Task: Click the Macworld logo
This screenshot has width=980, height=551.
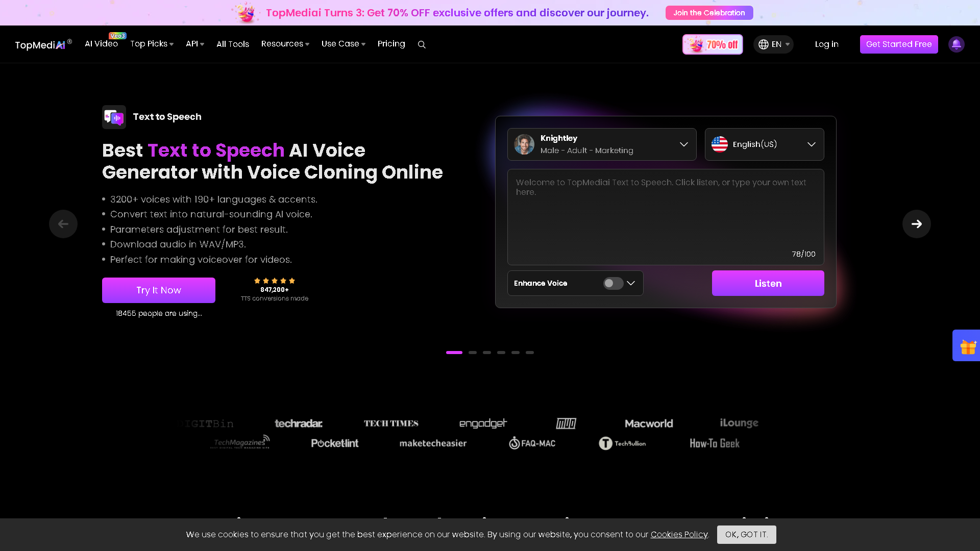Action: pyautogui.click(x=649, y=423)
